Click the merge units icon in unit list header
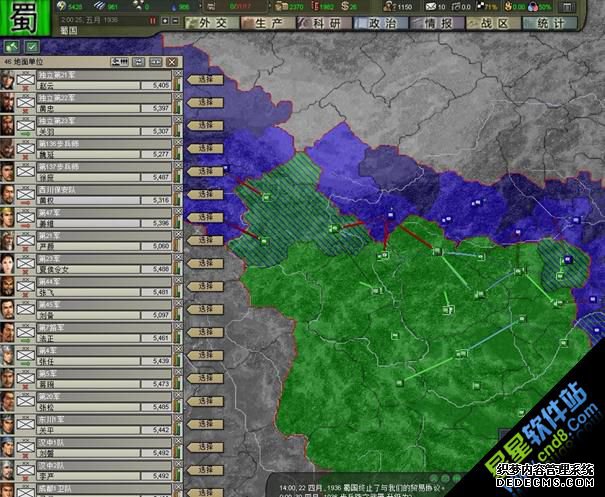Image resolution: width=605 pixels, height=497 pixels. [155, 62]
